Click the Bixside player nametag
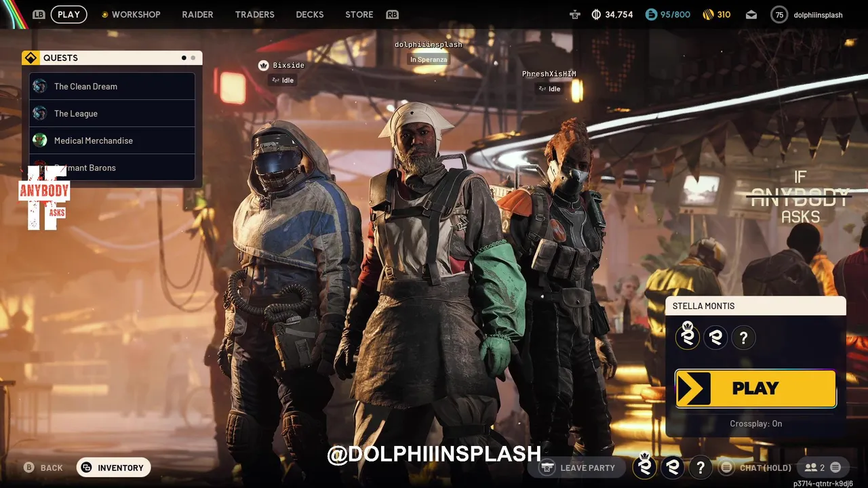Screen dimensions: 868x488 point(288,66)
